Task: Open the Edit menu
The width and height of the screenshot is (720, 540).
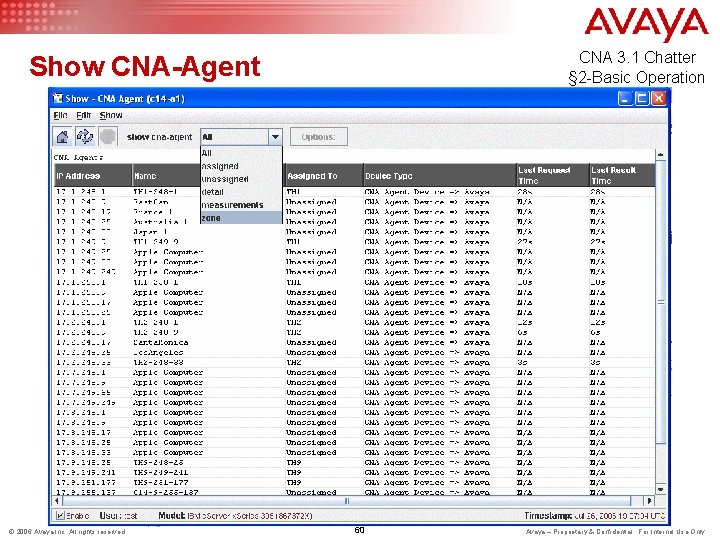Action: [83, 115]
